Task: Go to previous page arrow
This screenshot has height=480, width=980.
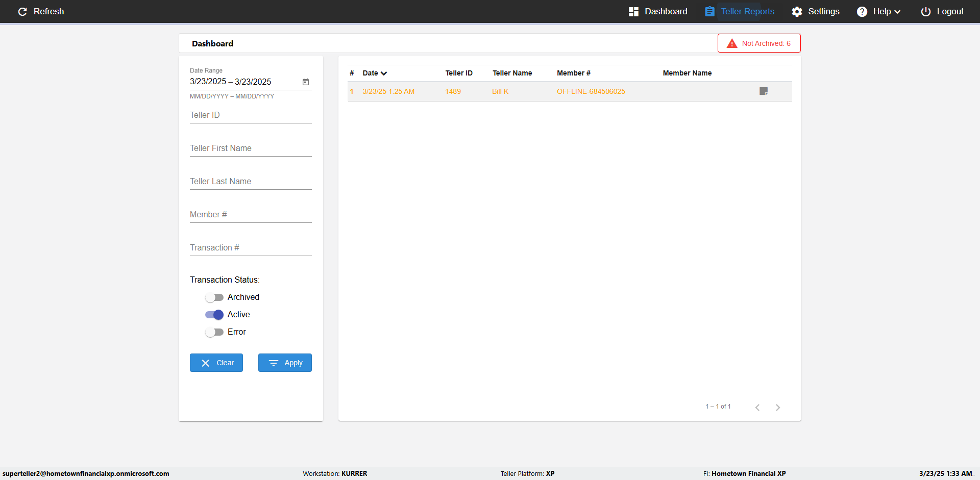Action: pos(757,407)
